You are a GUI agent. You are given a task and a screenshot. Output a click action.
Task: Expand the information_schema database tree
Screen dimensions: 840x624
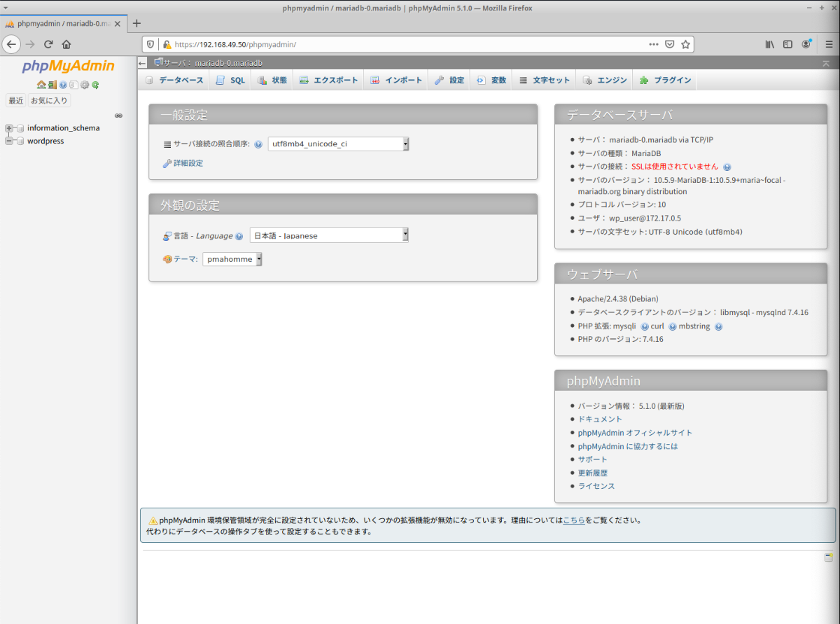click(9, 128)
